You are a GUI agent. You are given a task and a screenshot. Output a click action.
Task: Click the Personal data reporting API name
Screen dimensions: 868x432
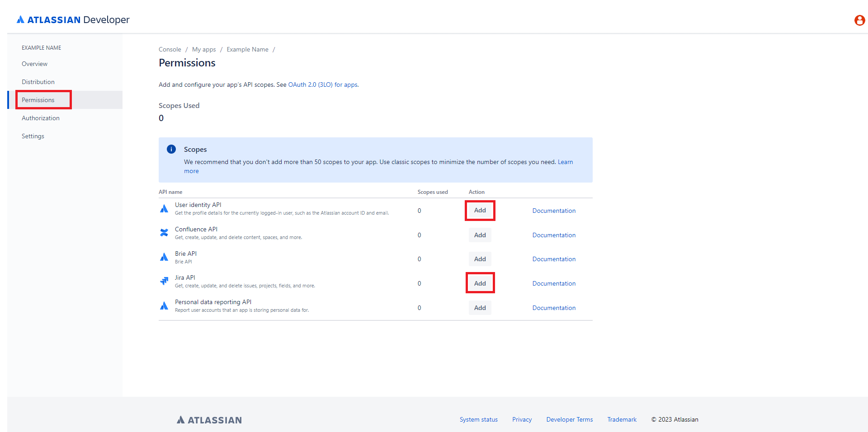coord(213,302)
